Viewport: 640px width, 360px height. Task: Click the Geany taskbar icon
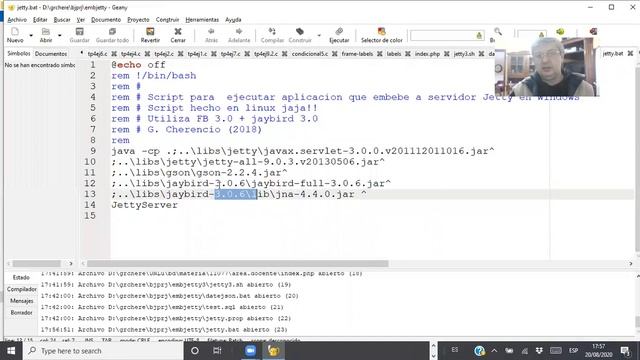click(273, 351)
